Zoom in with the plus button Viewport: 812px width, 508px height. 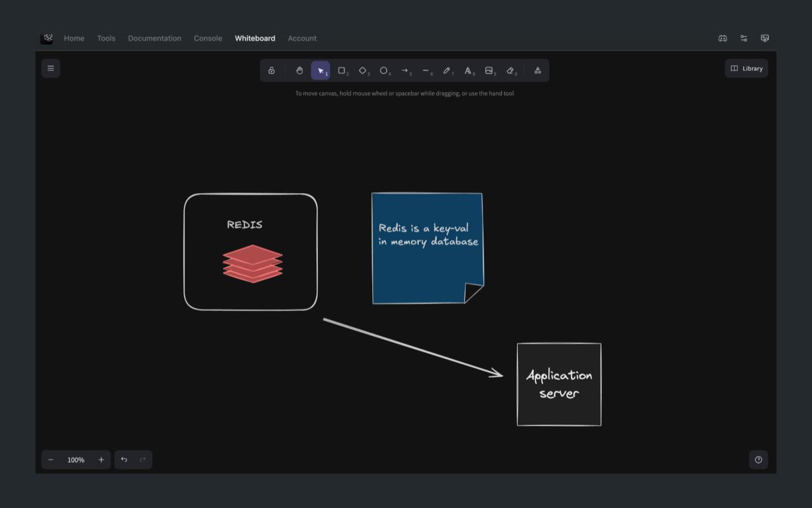coord(101,460)
